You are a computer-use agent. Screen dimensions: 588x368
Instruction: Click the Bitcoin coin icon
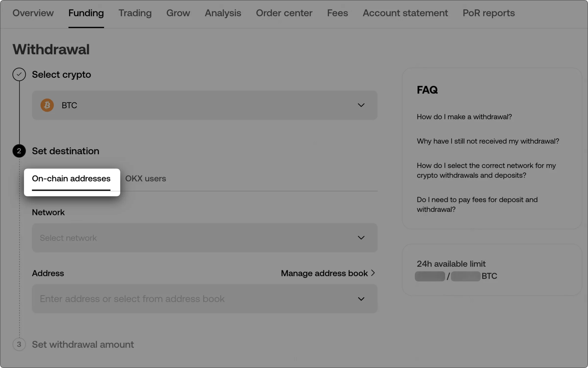[47, 105]
